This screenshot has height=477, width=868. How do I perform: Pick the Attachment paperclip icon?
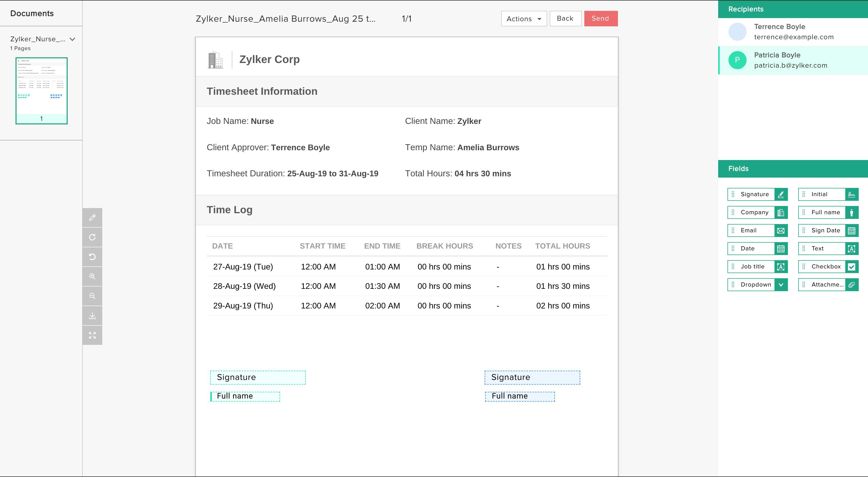[851, 285]
